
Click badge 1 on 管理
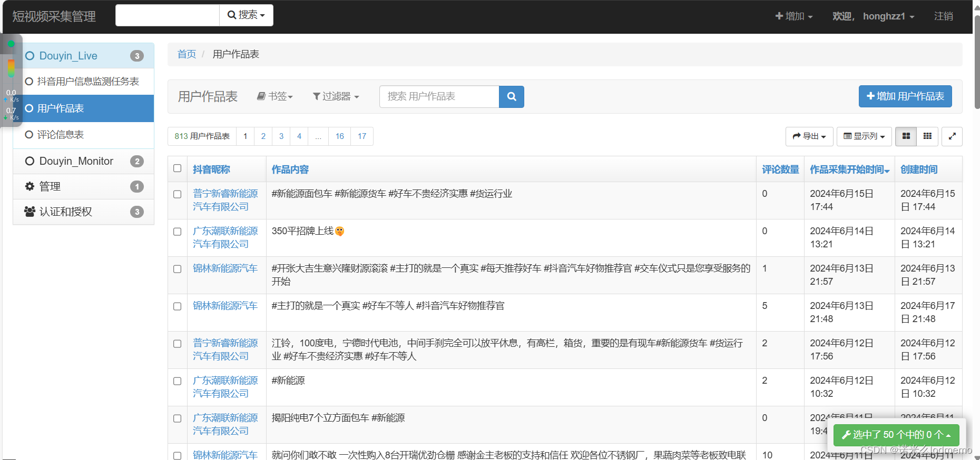coord(137,186)
